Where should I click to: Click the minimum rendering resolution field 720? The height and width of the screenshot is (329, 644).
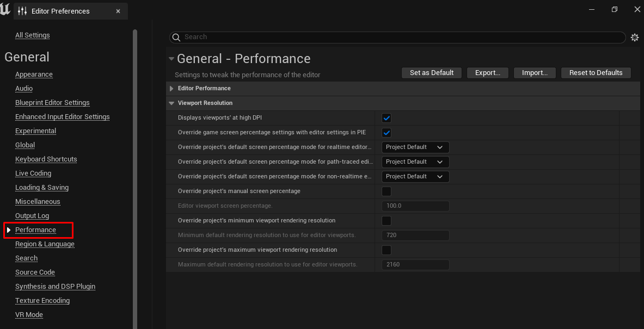tap(415, 235)
